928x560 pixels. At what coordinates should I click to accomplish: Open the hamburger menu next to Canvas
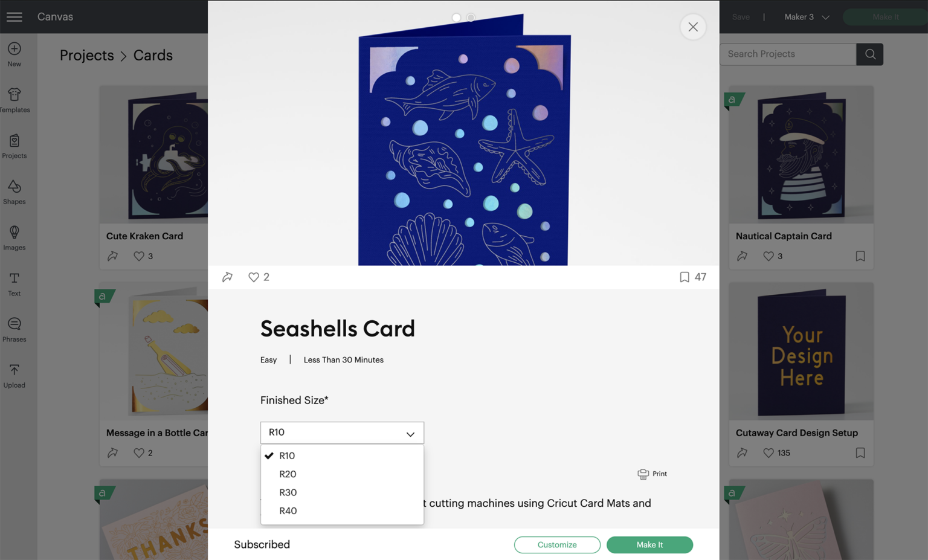click(14, 16)
